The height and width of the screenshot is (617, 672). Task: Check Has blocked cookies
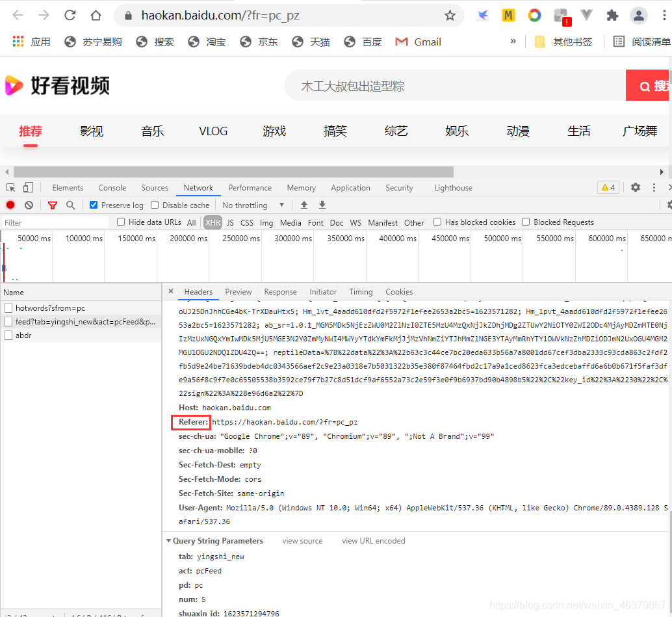point(437,222)
